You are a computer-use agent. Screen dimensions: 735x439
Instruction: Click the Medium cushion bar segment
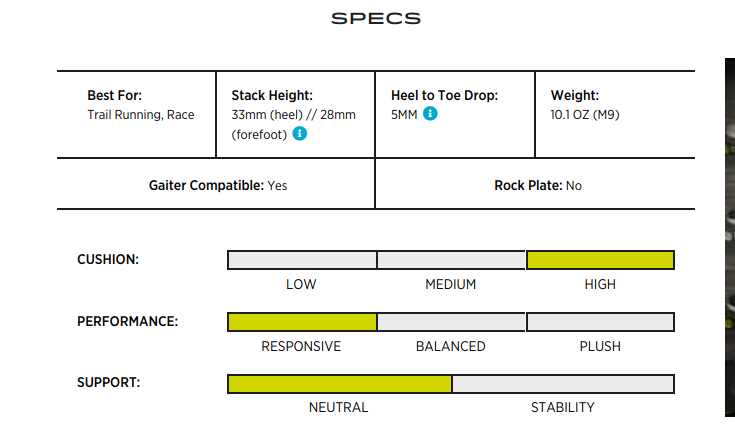pos(451,260)
